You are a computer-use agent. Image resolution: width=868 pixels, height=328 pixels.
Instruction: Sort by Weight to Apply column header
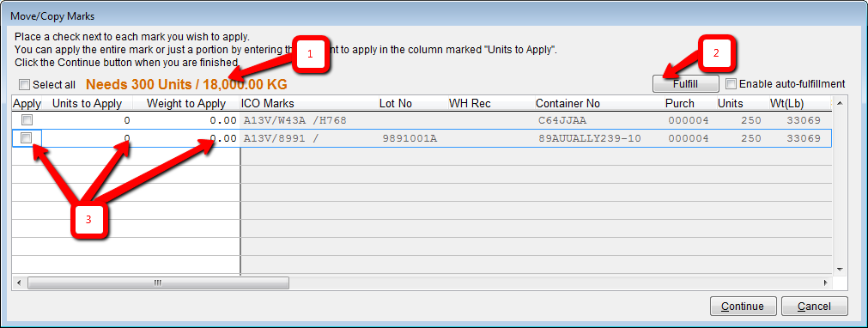(x=186, y=104)
